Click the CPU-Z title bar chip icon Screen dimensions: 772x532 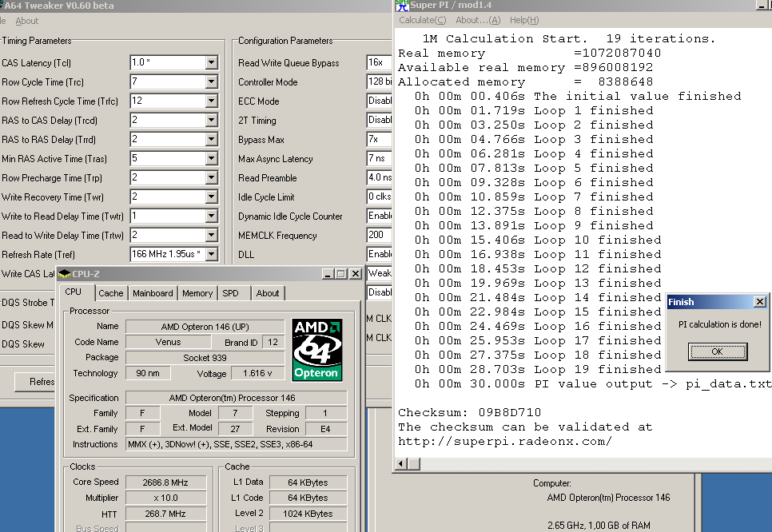pyautogui.click(x=65, y=274)
